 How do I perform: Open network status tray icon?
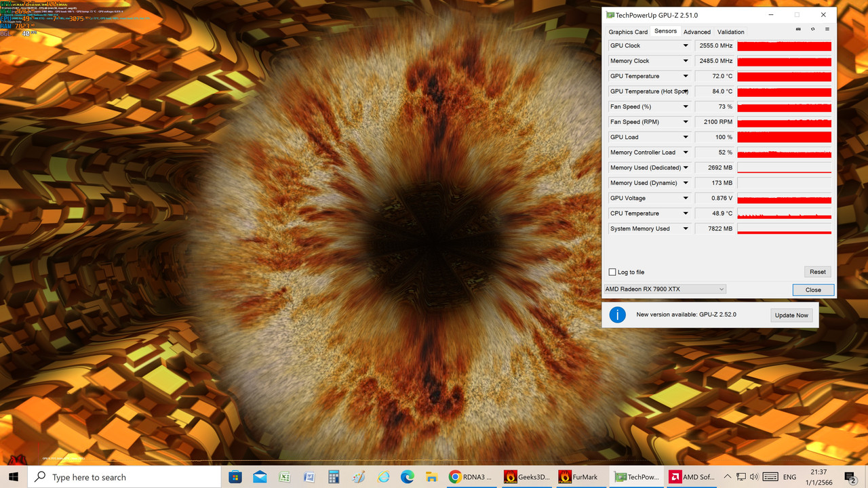741,477
